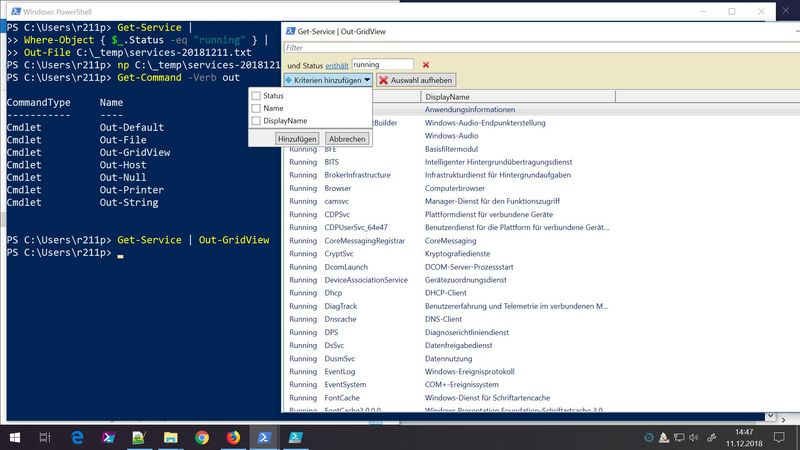Open the 'enthält' operator selector
800x450 pixels.
(x=336, y=65)
